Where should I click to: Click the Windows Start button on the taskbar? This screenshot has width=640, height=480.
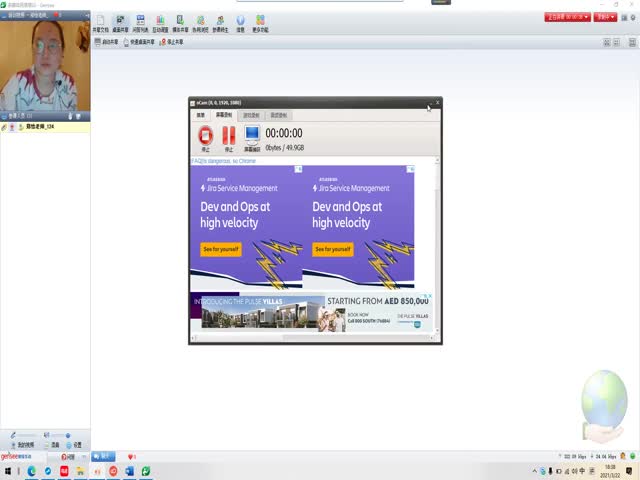coord(9,470)
